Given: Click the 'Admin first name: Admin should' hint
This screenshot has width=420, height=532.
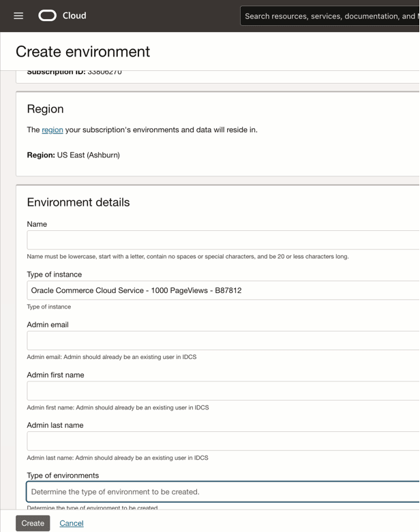Looking at the screenshot, I should point(118,407).
